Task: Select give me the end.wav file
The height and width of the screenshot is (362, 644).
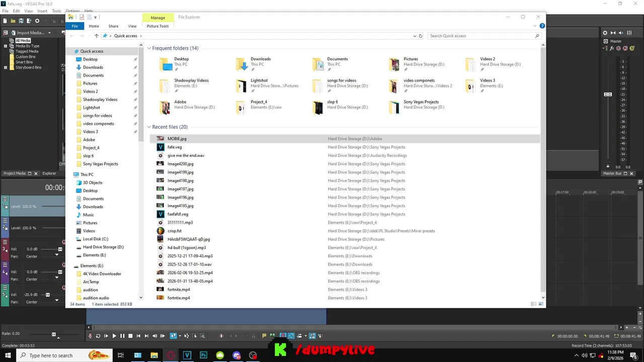Action: (345, 155)
